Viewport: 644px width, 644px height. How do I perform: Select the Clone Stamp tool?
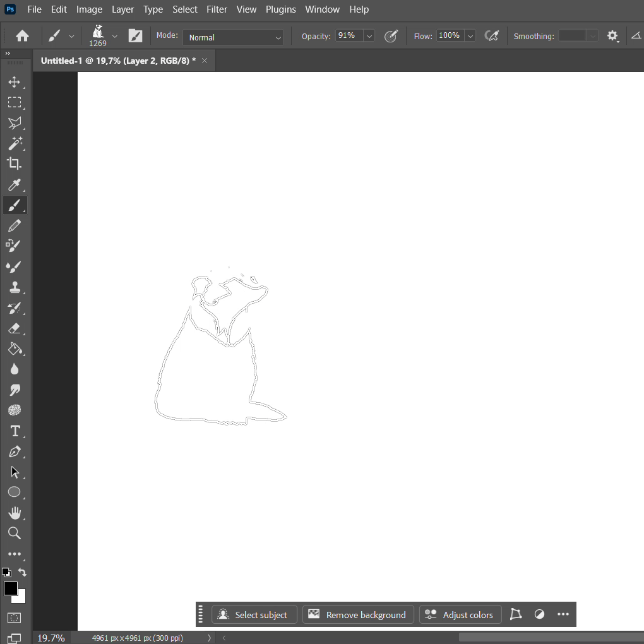click(14, 287)
